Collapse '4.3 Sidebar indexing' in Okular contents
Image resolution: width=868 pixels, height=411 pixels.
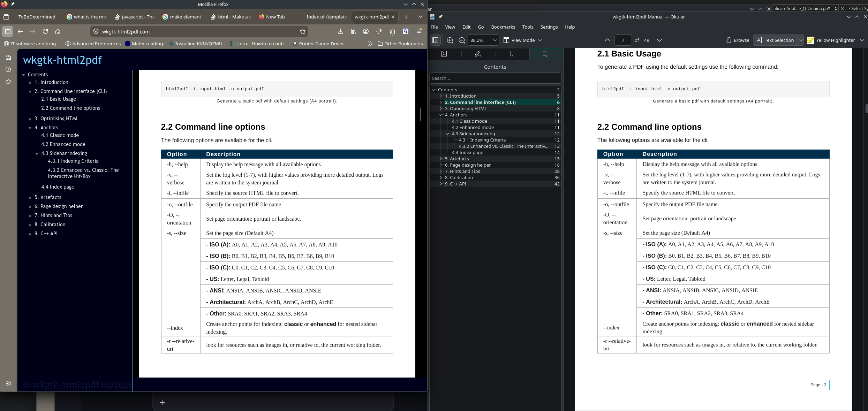point(447,134)
